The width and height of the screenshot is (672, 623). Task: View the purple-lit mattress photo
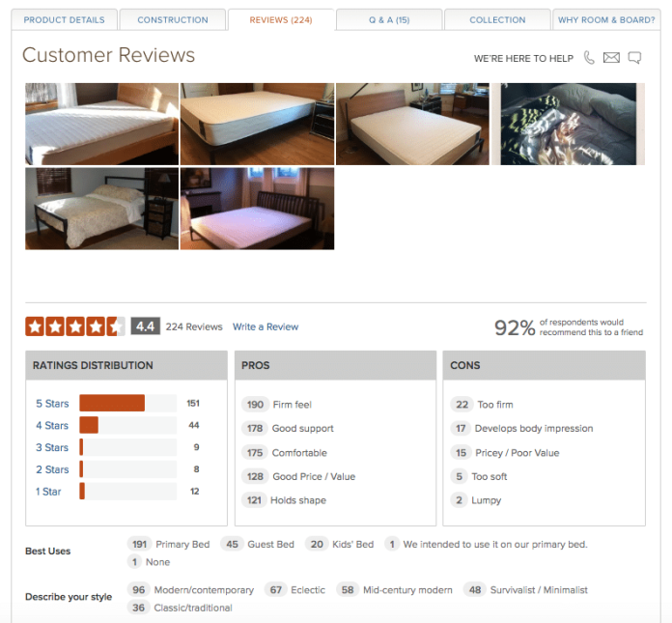pos(257,209)
